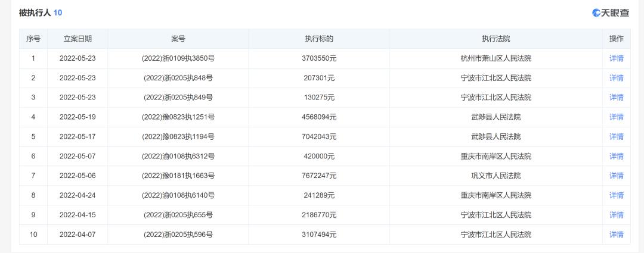This screenshot has height=253, width=644.
Task: Click the 执行标的 column header
Action: click(x=319, y=39)
